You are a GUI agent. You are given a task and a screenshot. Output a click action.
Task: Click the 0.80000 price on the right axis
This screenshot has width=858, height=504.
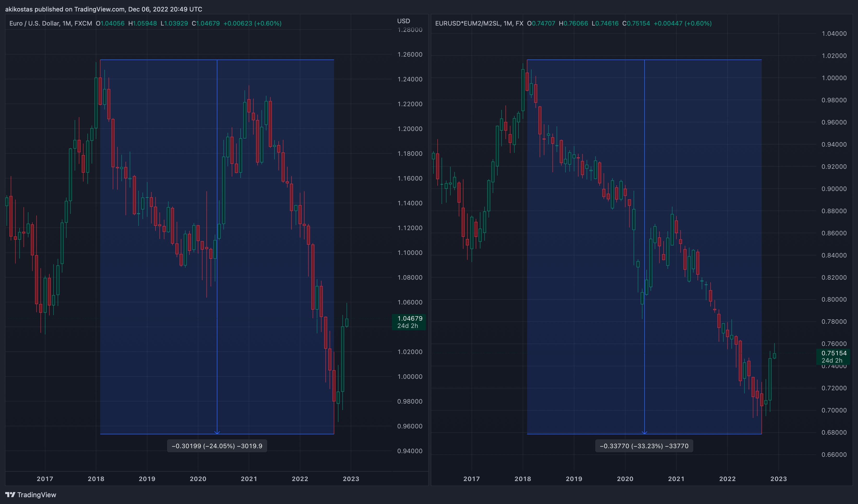(x=834, y=299)
